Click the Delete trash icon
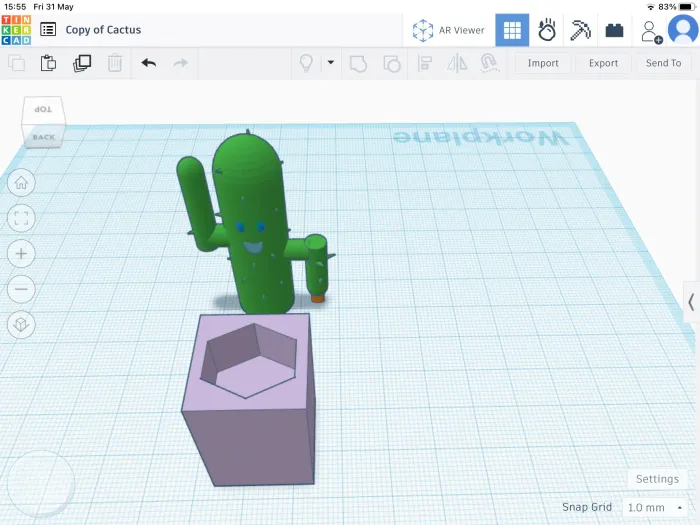Image resolution: width=700 pixels, height=525 pixels. click(x=115, y=63)
